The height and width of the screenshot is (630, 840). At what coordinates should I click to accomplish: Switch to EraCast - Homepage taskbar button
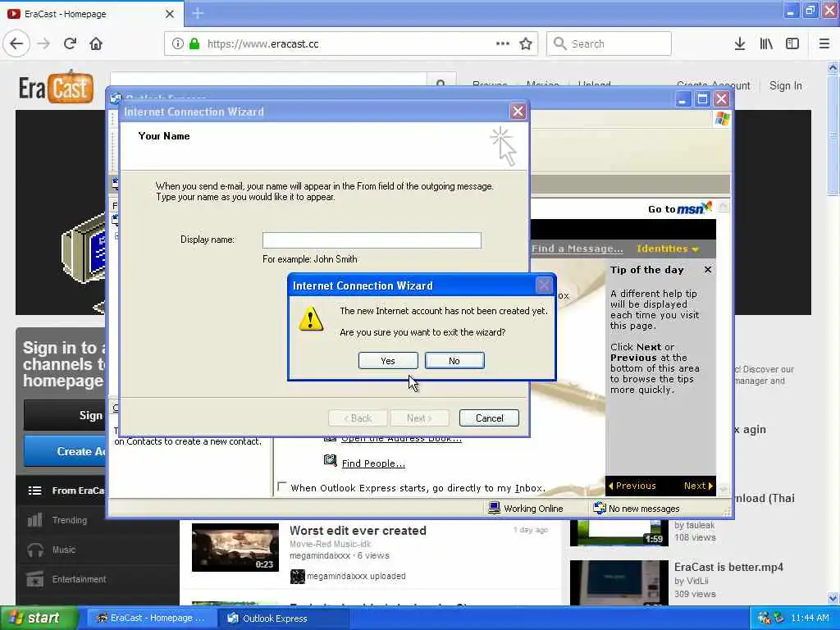point(151,619)
